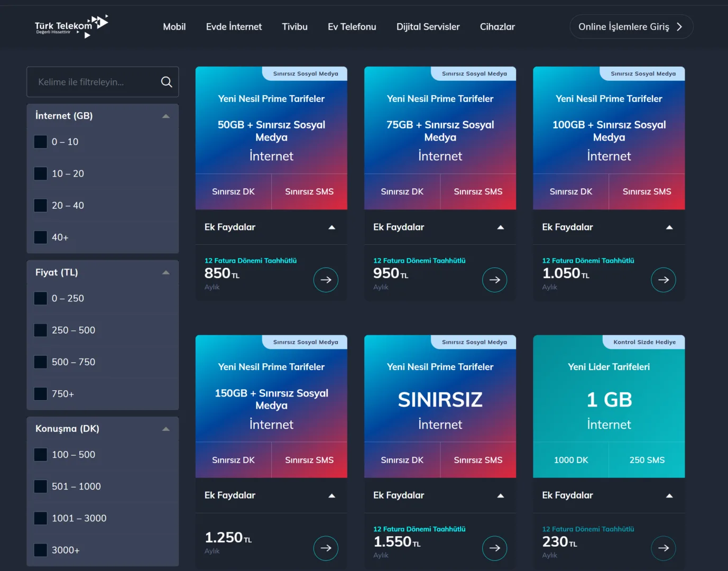The height and width of the screenshot is (571, 728).
Task: Check the 40+ GB internet filter
Action: [x=41, y=237]
